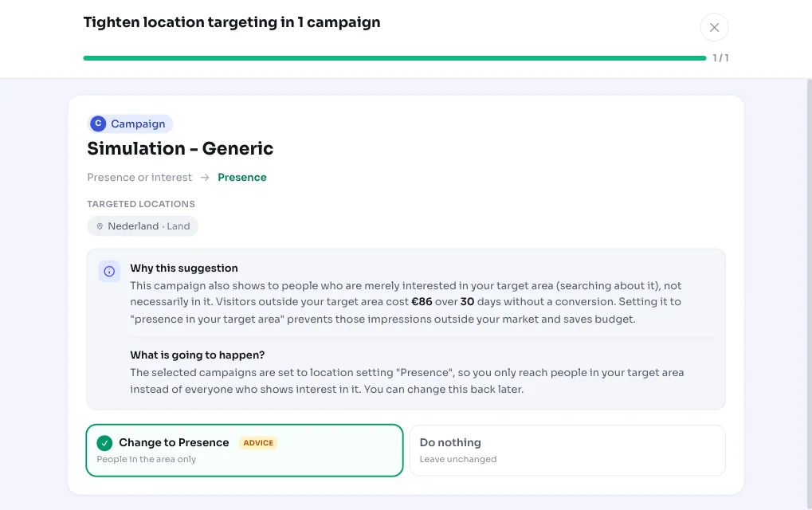Click the People in the area only subtitle

(146, 459)
